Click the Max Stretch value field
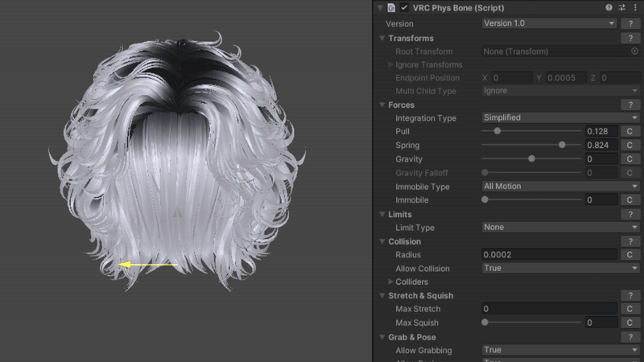The height and width of the screenshot is (362, 644). click(x=549, y=309)
